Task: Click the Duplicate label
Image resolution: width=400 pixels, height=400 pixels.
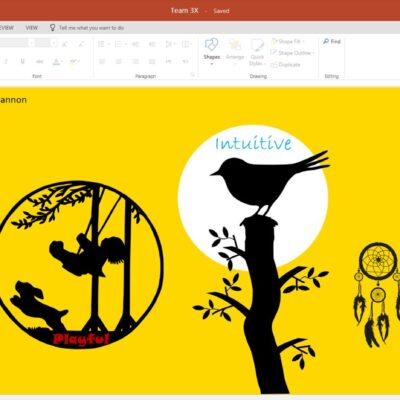Action: 289,65
